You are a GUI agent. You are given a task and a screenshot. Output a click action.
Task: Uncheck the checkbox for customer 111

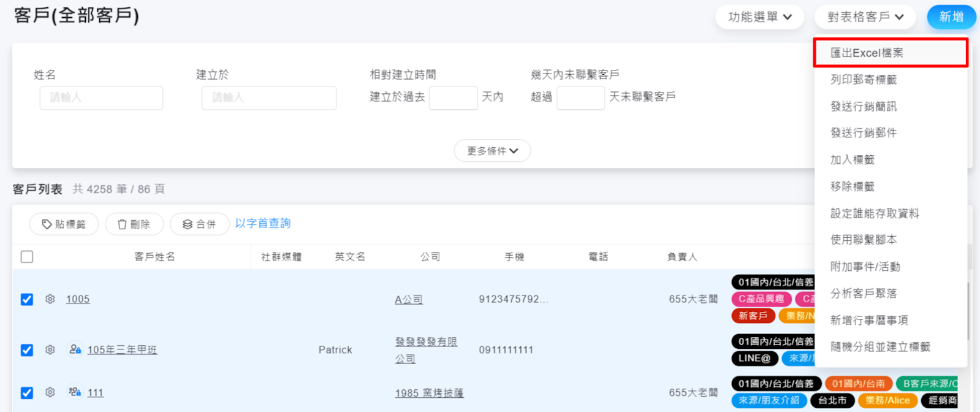(27, 392)
